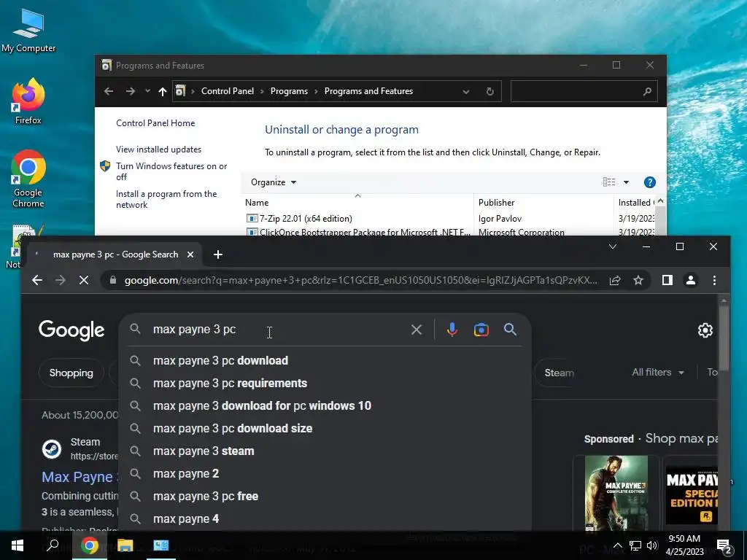This screenshot has height=560, width=747.
Task: Open Chrome profile avatar menu
Action: pos(691,280)
